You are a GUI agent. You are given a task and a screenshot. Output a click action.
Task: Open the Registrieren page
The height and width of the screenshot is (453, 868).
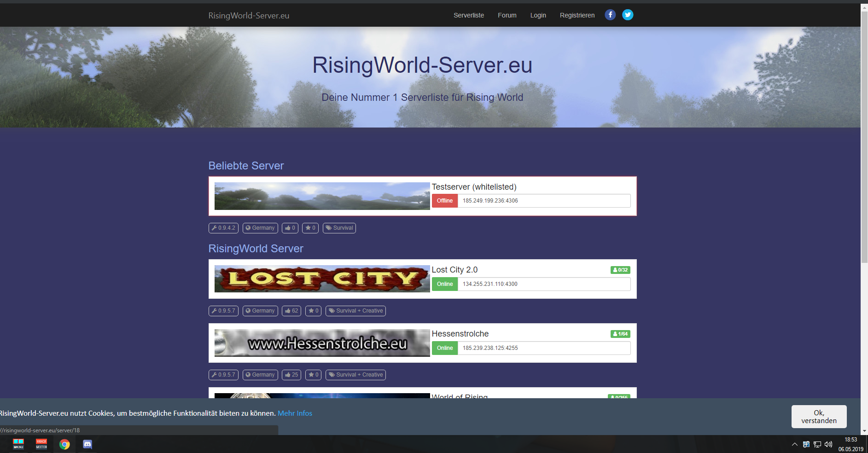pos(577,15)
